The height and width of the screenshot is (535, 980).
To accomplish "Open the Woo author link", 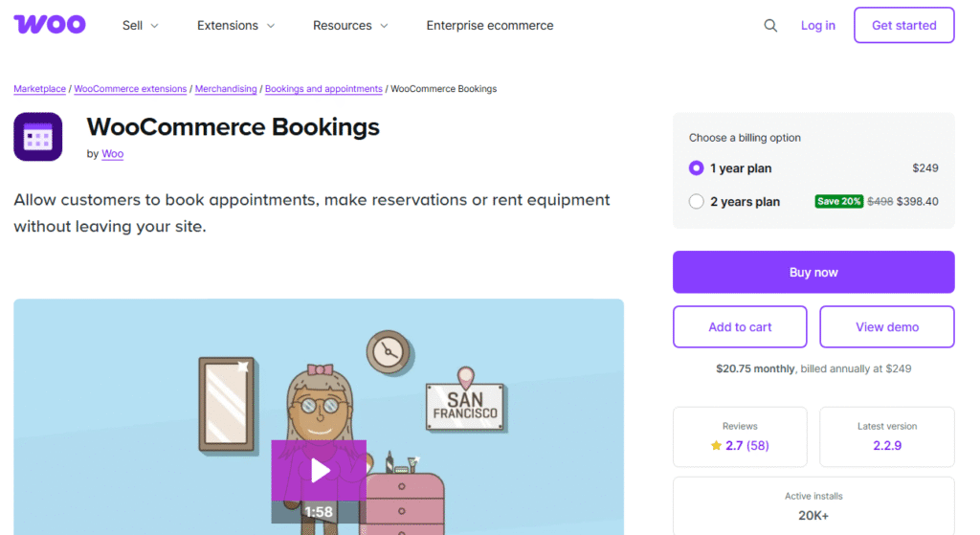I will [113, 154].
